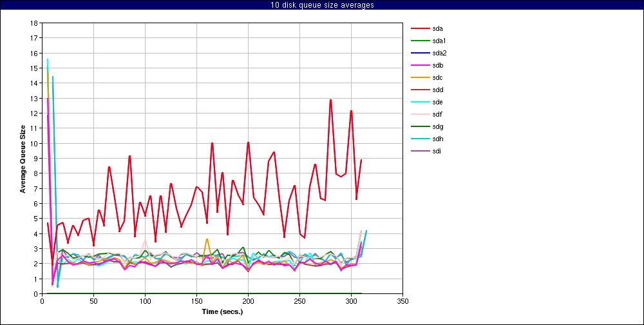Select the "sdd" legend label
The height and width of the screenshot is (325, 644).
pyautogui.click(x=437, y=90)
